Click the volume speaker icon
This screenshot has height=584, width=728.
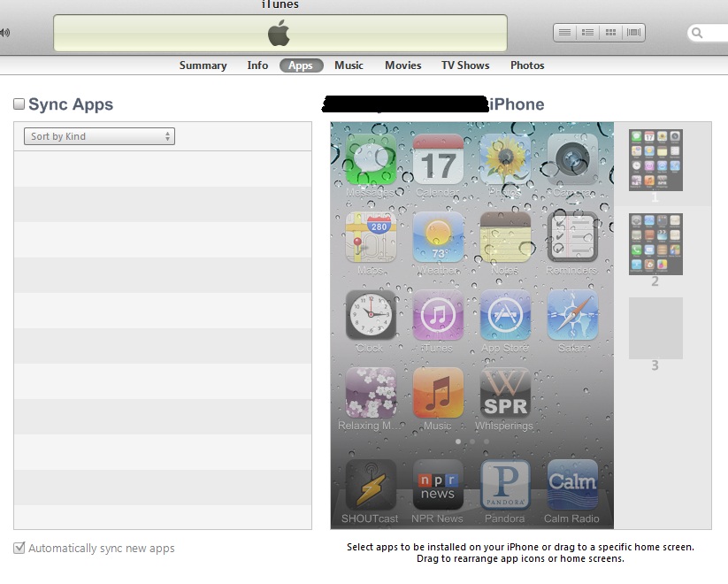point(5,33)
